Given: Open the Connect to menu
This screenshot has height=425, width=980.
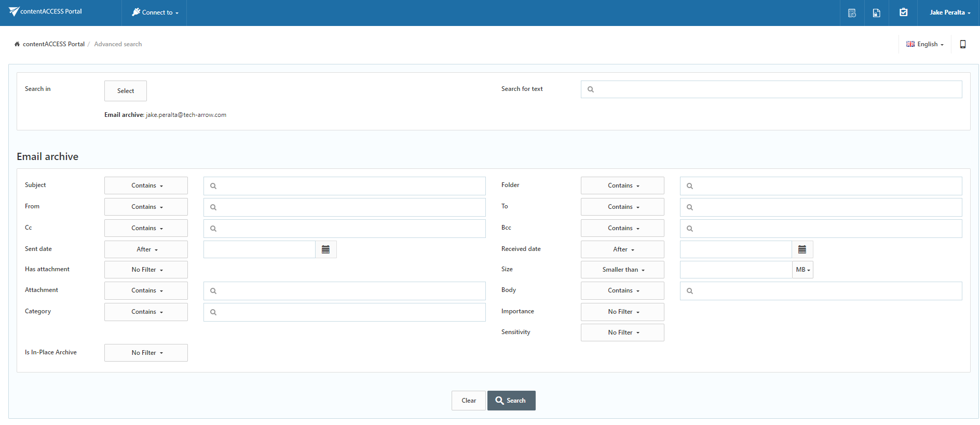Looking at the screenshot, I should (155, 12).
